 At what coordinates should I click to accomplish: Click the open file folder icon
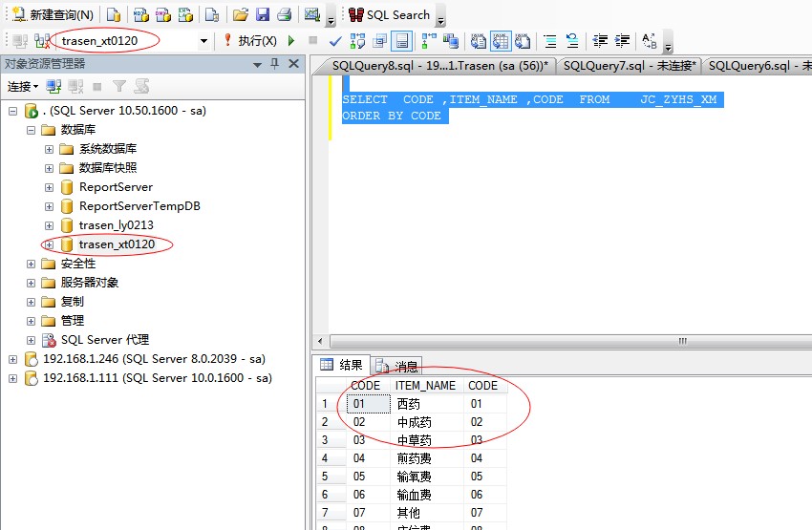[240, 14]
